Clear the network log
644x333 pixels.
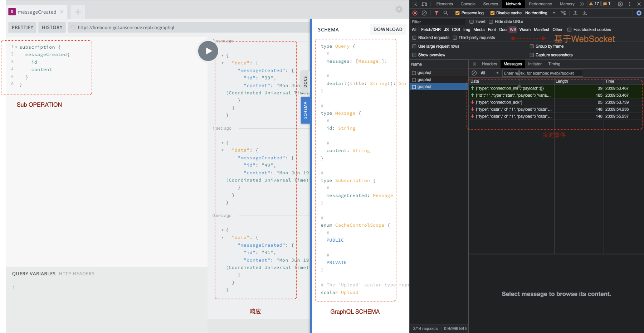[424, 13]
